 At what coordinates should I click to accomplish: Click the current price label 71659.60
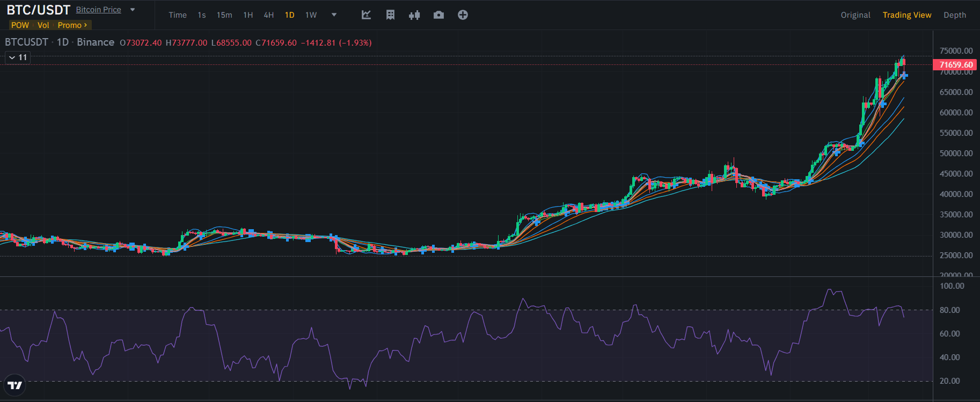956,65
